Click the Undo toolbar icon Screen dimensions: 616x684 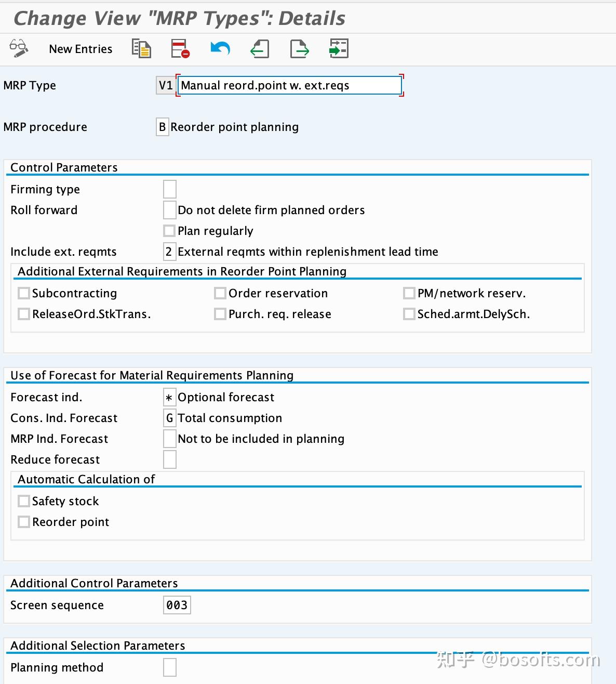[x=220, y=48]
